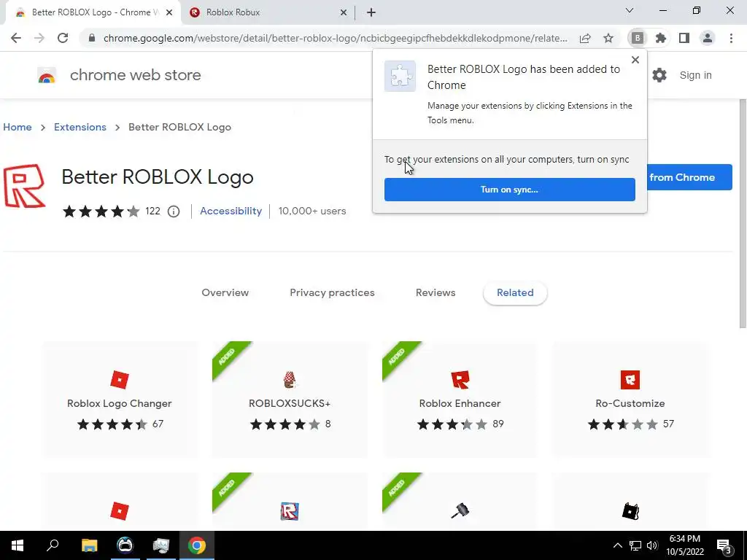The width and height of the screenshot is (747, 560).
Task: Click the page vertical scrollbar
Action: [742, 214]
